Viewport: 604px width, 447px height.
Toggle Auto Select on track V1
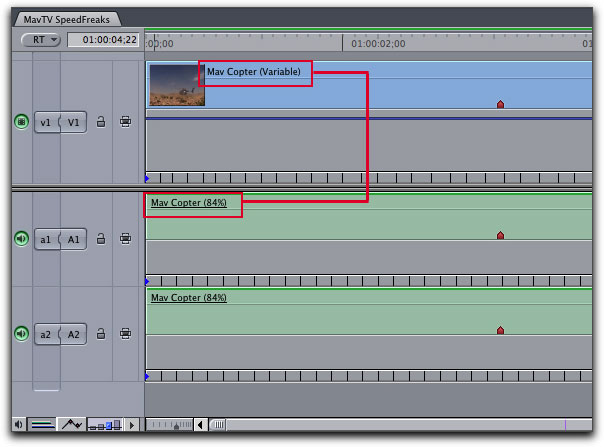(x=126, y=122)
